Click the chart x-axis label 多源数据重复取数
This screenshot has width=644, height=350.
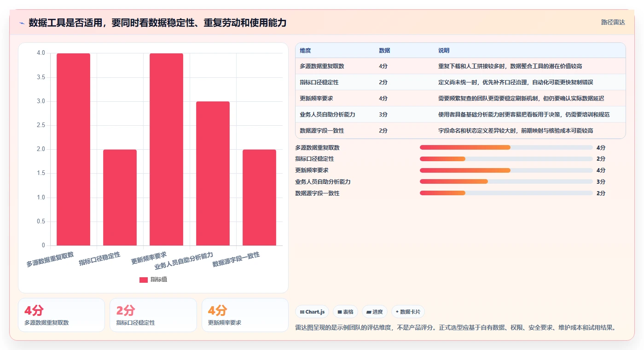pyautogui.click(x=50, y=260)
